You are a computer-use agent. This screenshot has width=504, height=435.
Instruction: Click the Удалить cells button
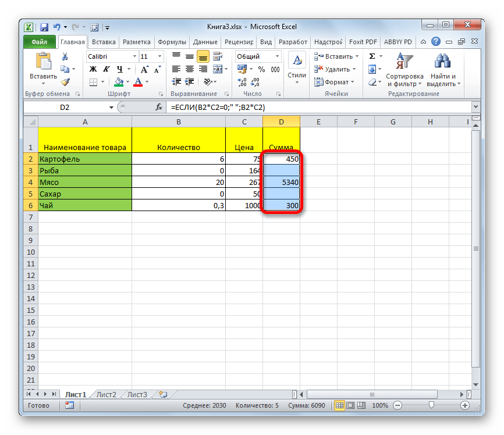335,69
